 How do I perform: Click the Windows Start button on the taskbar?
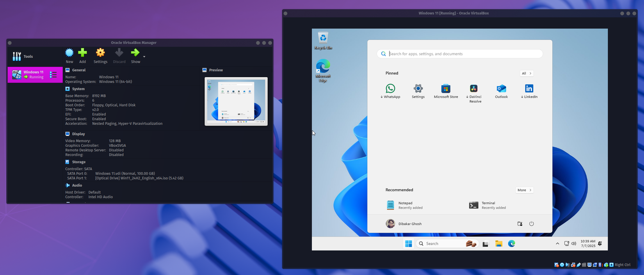[x=409, y=244]
